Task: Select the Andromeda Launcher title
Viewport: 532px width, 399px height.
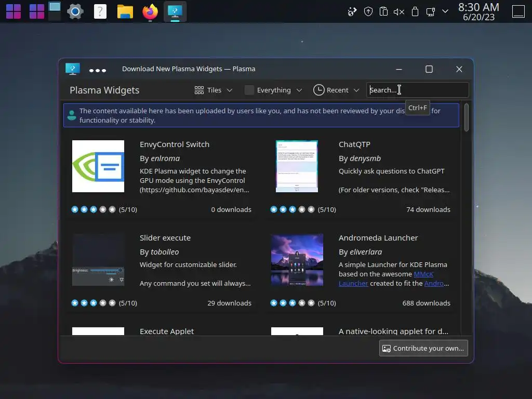Action: click(378, 238)
